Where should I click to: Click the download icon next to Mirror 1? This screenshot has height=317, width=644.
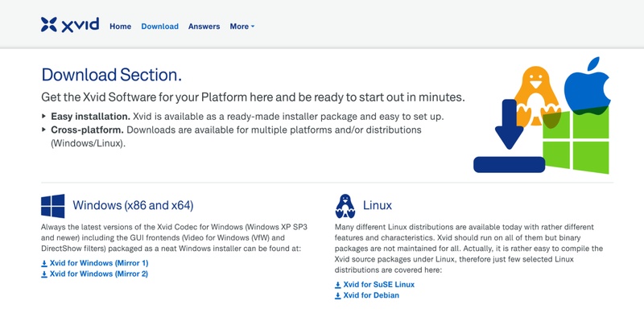[x=44, y=263]
